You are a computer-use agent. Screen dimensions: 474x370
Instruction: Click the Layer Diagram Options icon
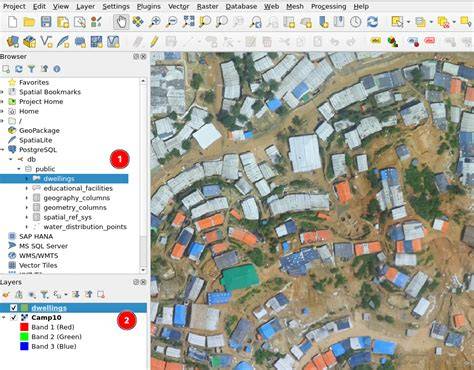coord(393,42)
